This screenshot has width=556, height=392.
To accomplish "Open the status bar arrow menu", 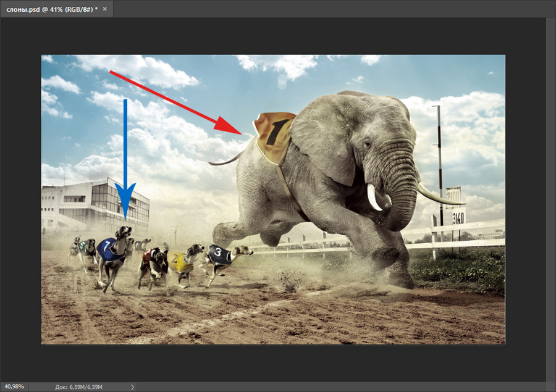I will pyautogui.click(x=132, y=386).
